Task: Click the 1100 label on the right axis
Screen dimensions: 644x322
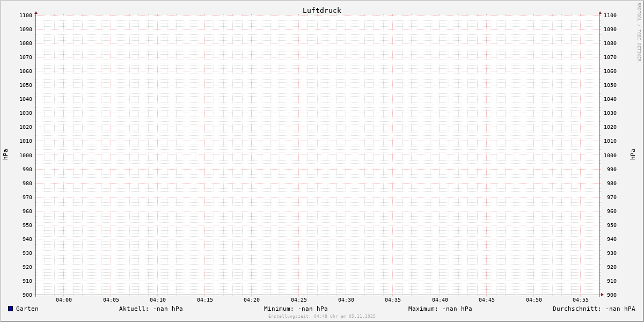Action: 610,16
